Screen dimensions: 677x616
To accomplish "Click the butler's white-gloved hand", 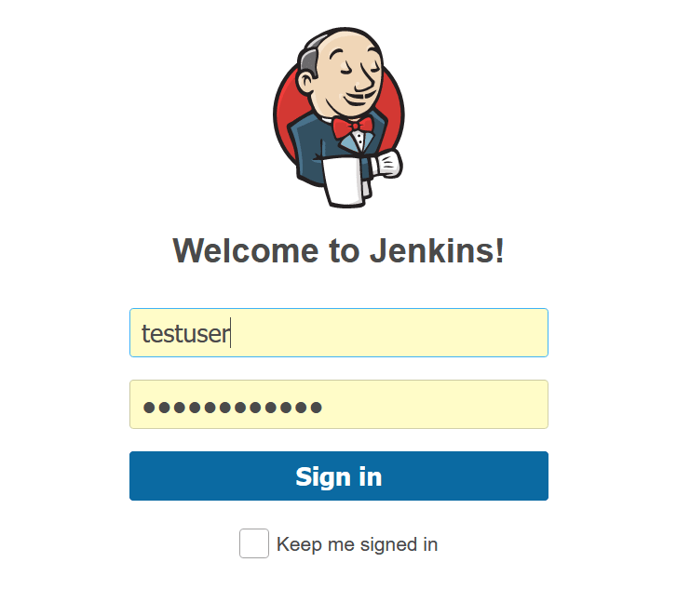I will click(388, 164).
